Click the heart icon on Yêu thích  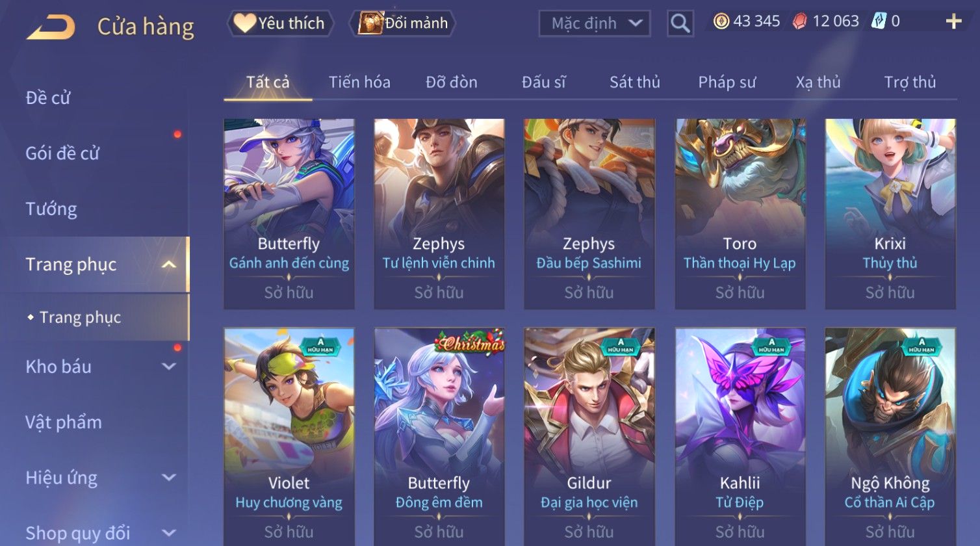click(x=244, y=23)
